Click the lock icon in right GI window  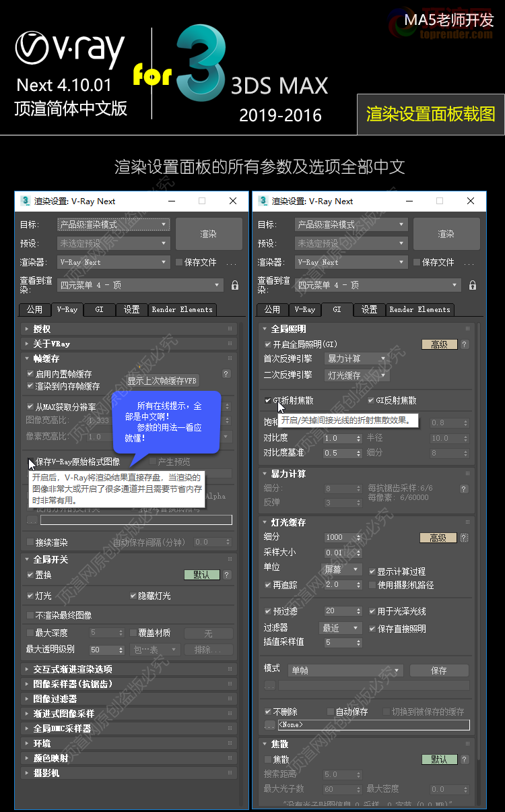pos(473,285)
